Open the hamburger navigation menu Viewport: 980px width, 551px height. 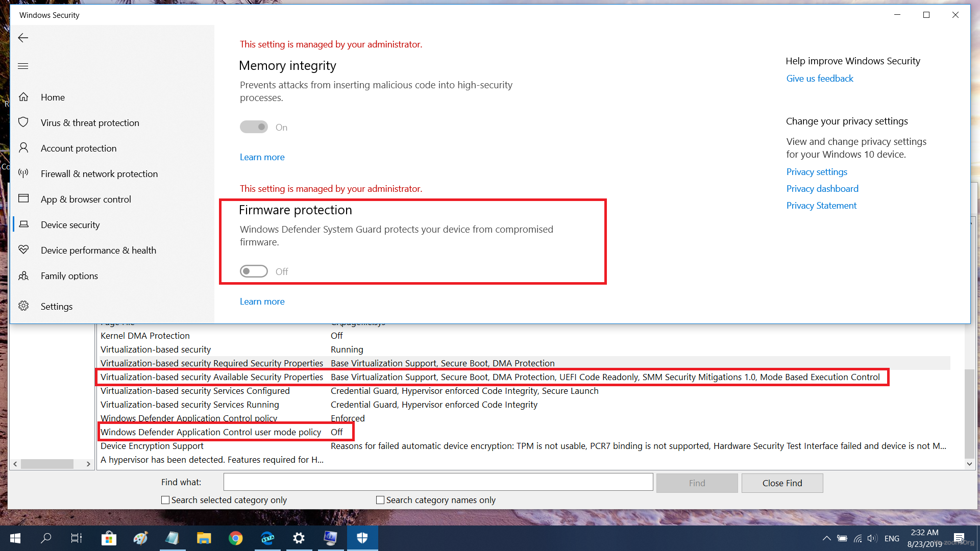[23, 66]
